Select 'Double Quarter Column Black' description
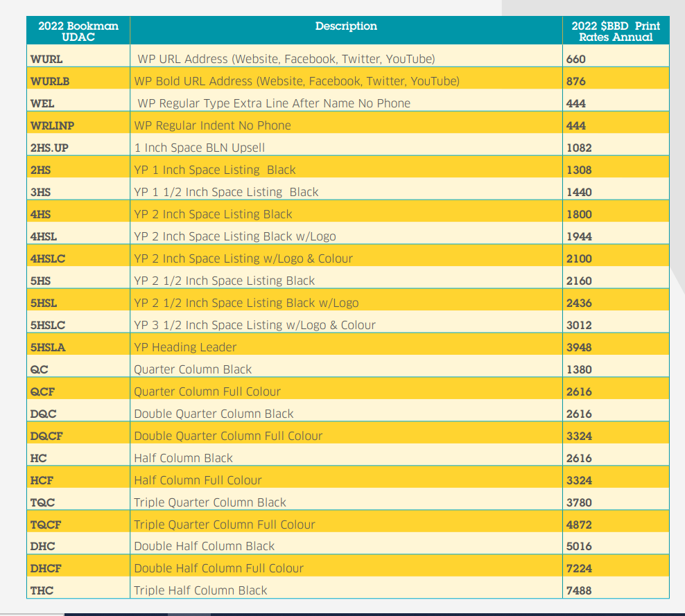The width and height of the screenshot is (685, 616). coord(214,414)
